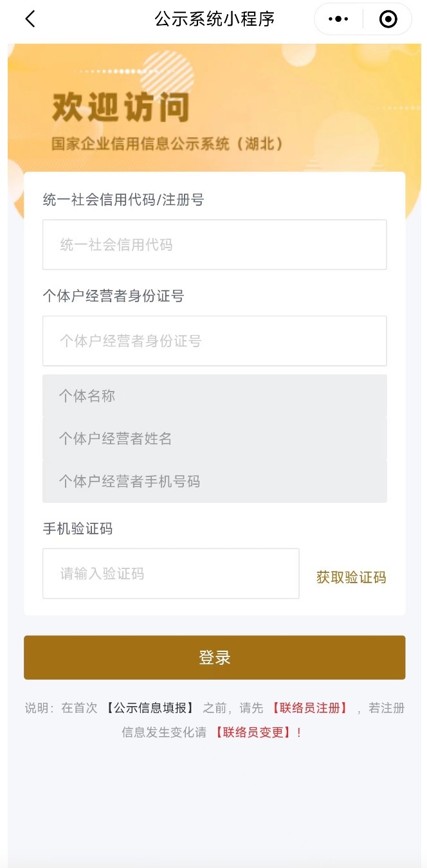Click the 登录 login button
427x868 pixels.
coord(214,658)
